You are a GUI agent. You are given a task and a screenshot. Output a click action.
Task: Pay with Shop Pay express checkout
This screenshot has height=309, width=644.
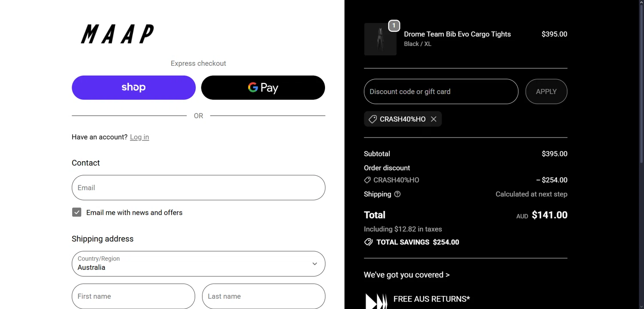[x=134, y=88]
